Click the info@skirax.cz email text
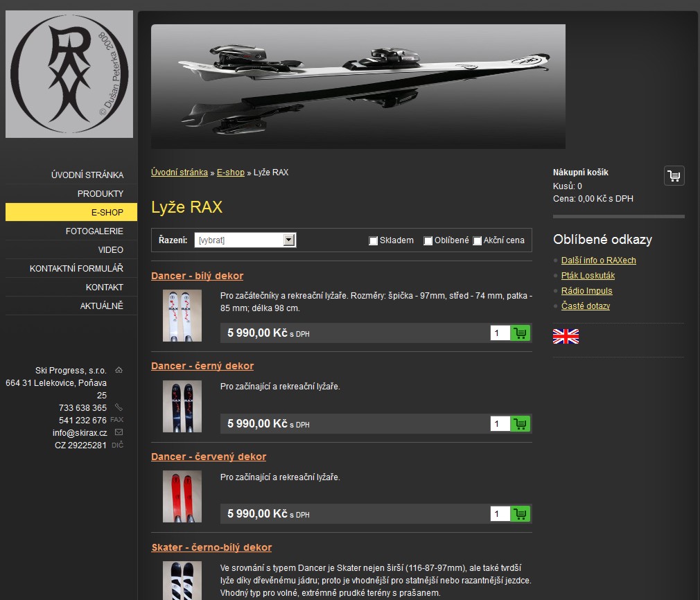This screenshot has height=600, width=700. tap(80, 432)
